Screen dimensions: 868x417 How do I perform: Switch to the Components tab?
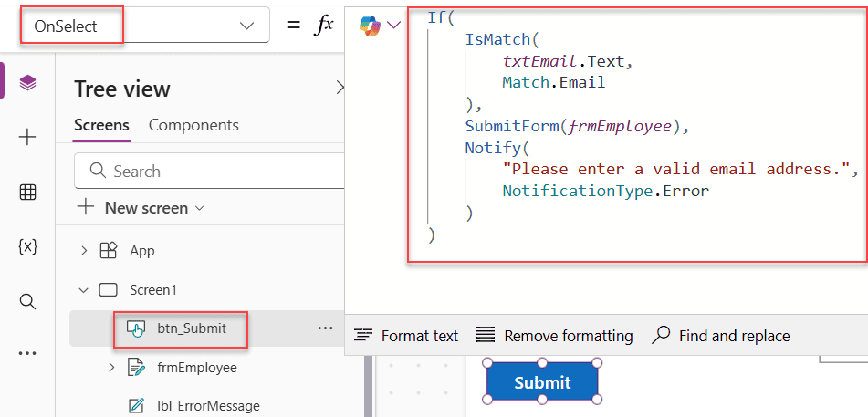click(x=193, y=125)
